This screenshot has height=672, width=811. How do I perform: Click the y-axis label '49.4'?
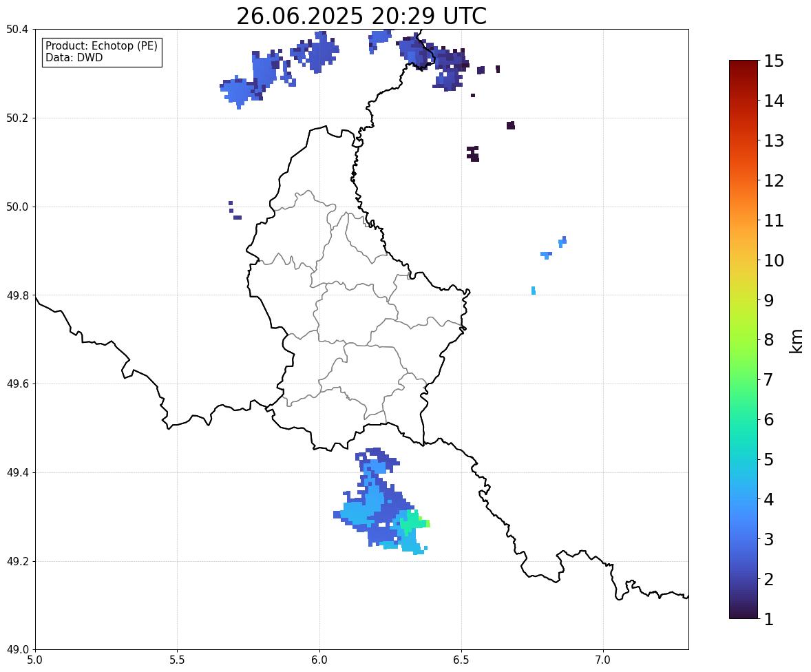pyautogui.click(x=17, y=472)
